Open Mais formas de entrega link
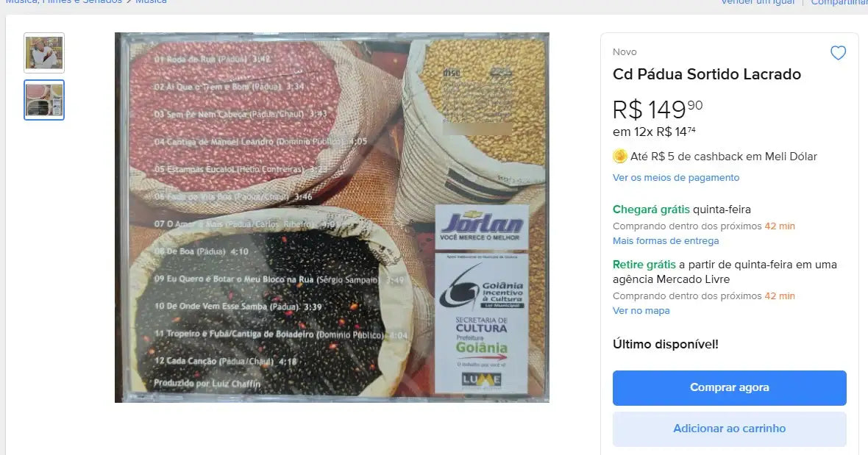868x455 pixels. click(x=666, y=240)
